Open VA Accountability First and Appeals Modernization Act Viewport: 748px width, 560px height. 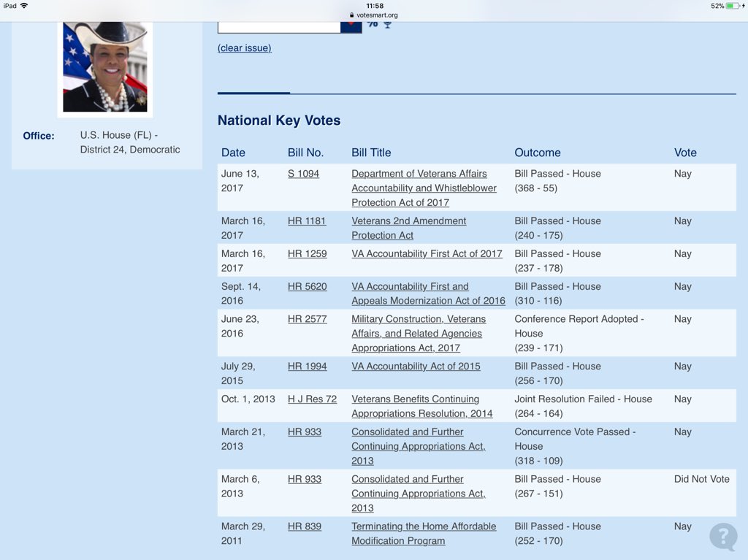coord(428,294)
